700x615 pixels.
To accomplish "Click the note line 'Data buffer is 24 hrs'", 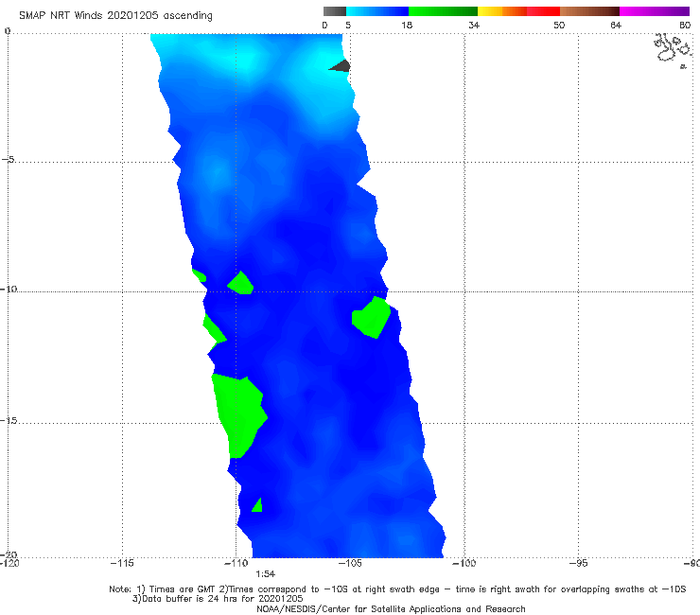I will tap(218, 599).
